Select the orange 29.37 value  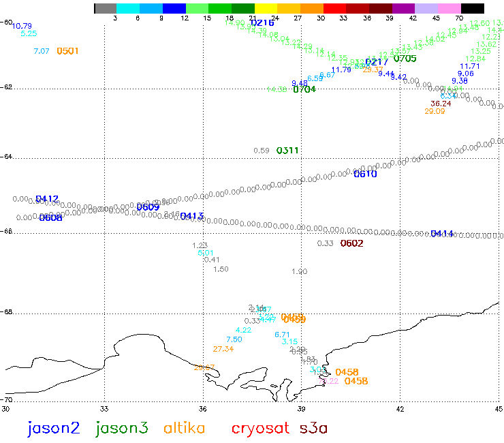[x=373, y=70]
